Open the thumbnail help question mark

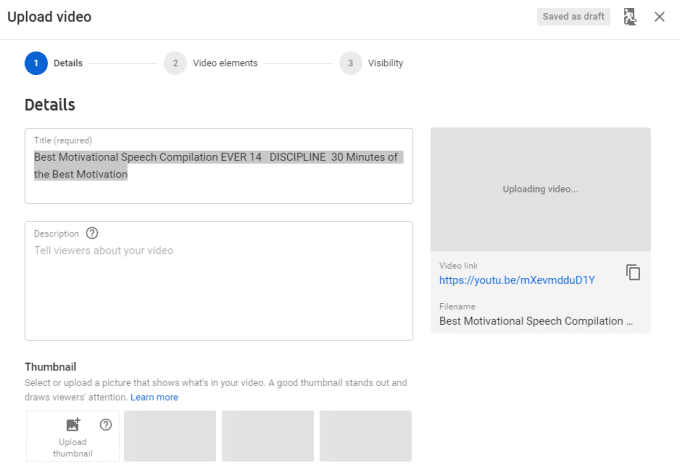[106, 425]
